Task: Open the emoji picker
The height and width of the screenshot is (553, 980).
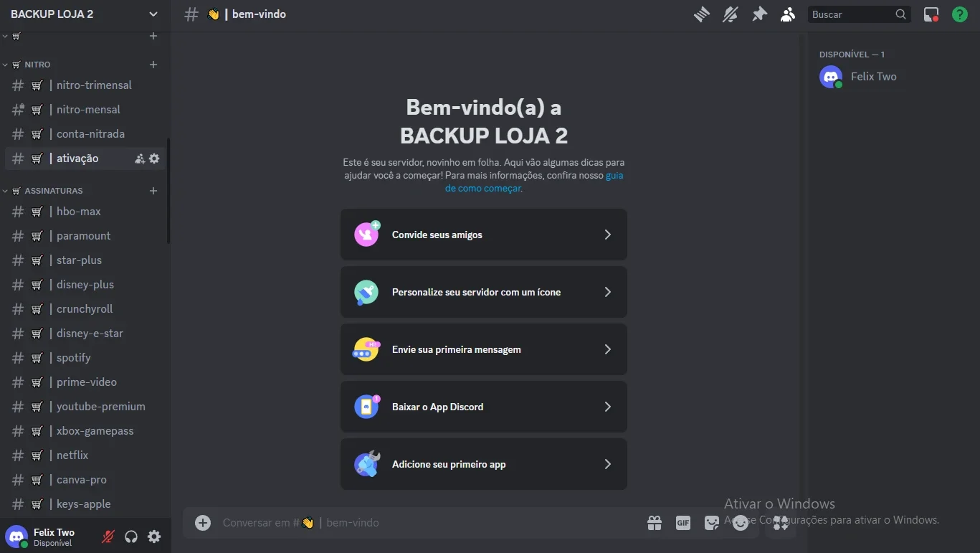Action: (741, 523)
